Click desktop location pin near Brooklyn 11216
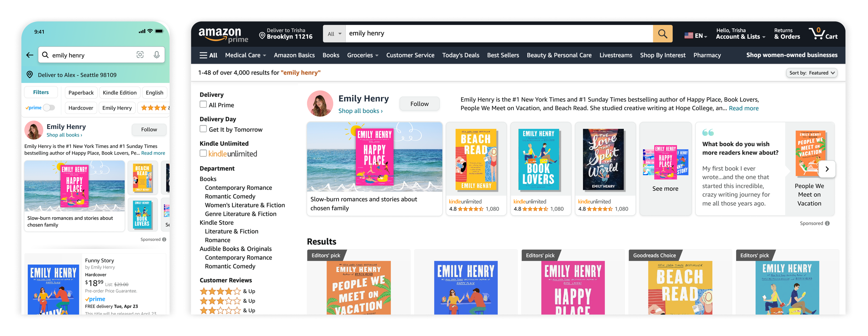Screen dimensions: 868x336 pos(262,35)
